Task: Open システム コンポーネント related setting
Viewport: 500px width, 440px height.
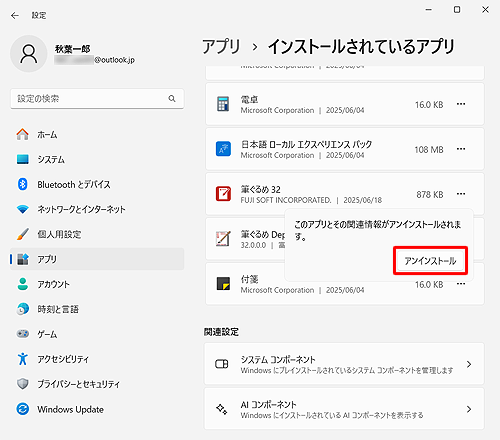Action: pyautogui.click(x=344, y=364)
